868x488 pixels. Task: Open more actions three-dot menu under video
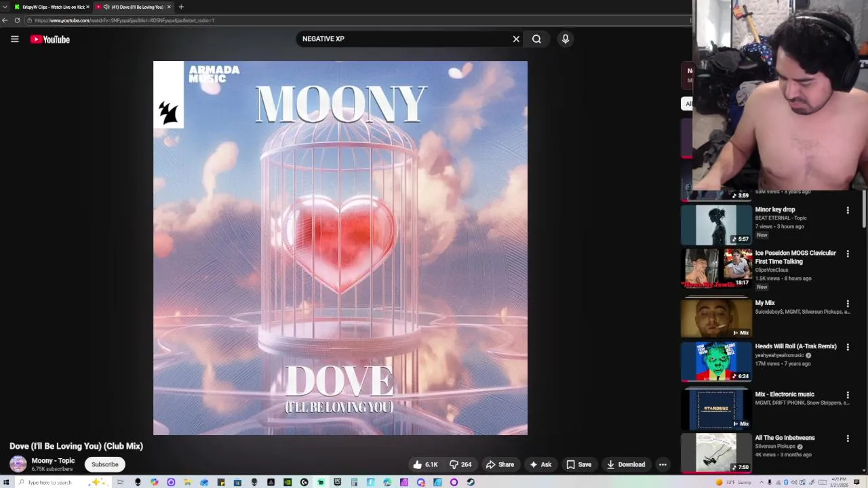(x=663, y=464)
